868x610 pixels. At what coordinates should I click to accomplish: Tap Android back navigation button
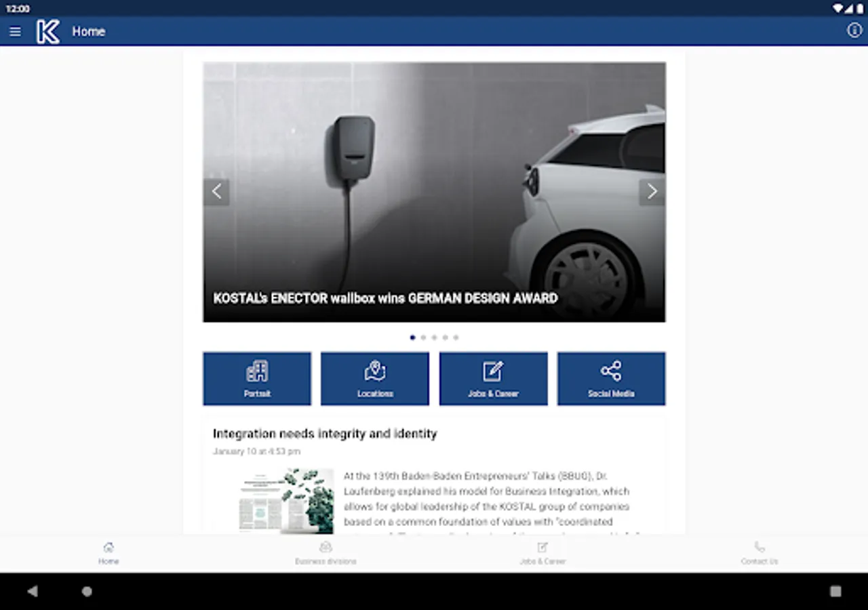click(x=33, y=591)
